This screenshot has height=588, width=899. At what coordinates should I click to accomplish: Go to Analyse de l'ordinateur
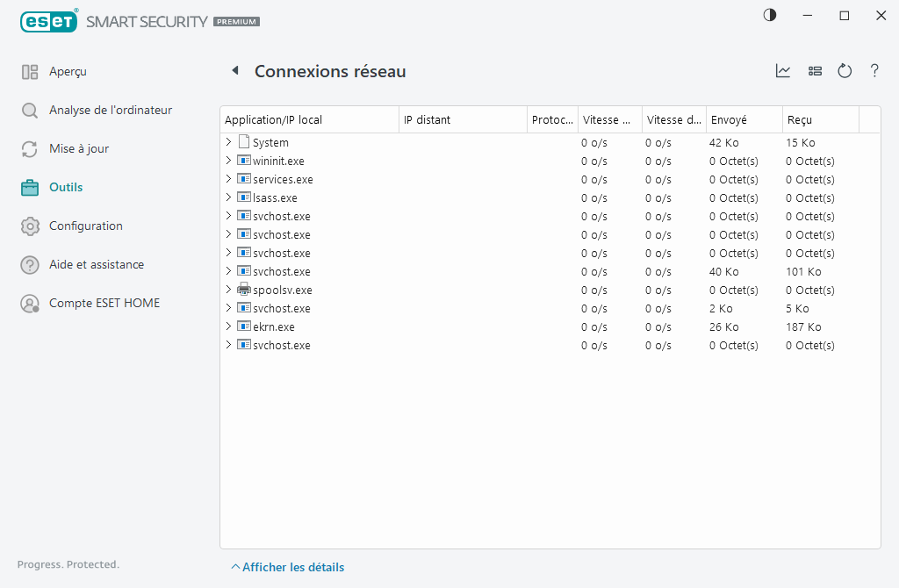110,111
